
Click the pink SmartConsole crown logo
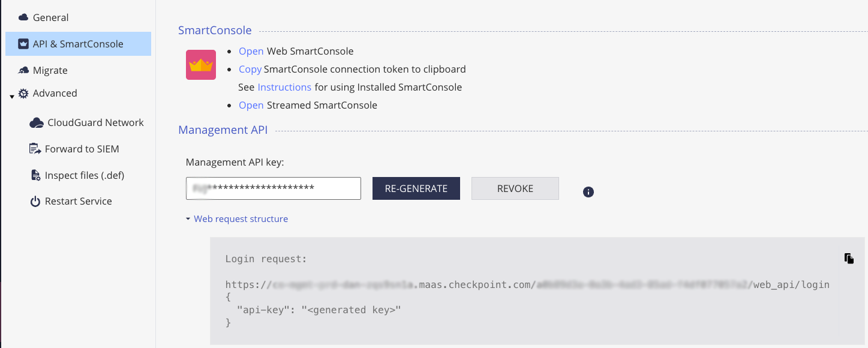tap(201, 65)
